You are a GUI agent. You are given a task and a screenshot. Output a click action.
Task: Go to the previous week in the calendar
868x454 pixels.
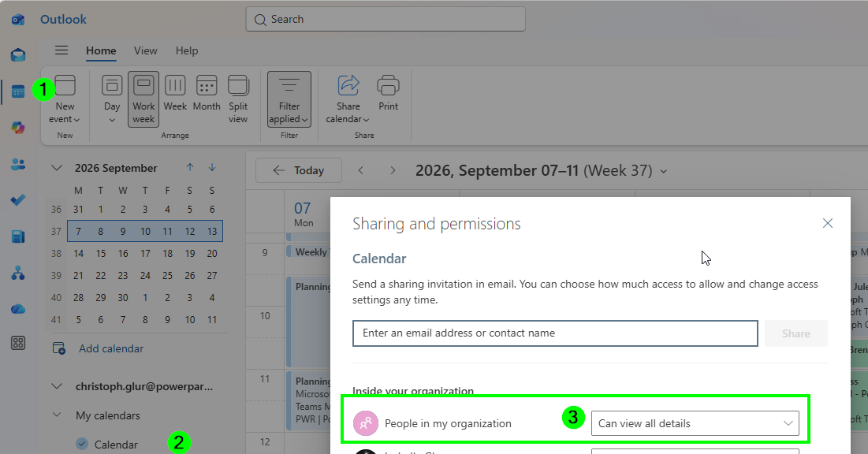point(361,170)
